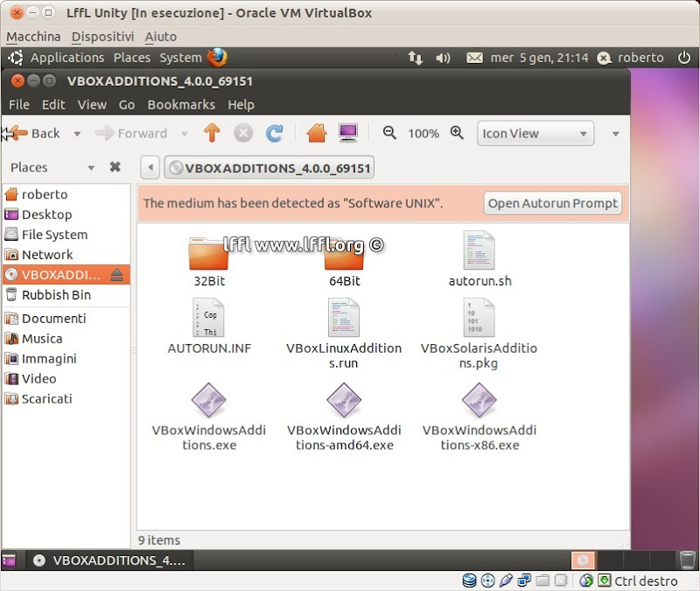The image size is (700, 591).
Task: Zoom in with the plus magnifier
Action: point(457,133)
